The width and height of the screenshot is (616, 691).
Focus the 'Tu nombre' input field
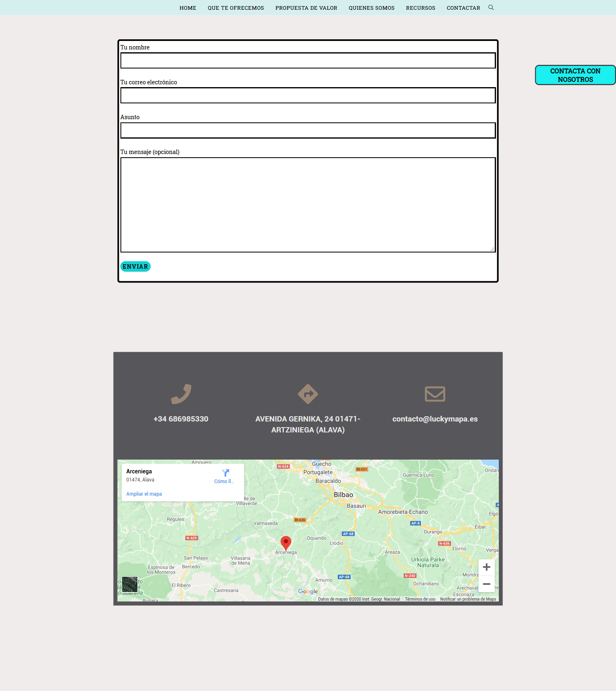(x=308, y=60)
